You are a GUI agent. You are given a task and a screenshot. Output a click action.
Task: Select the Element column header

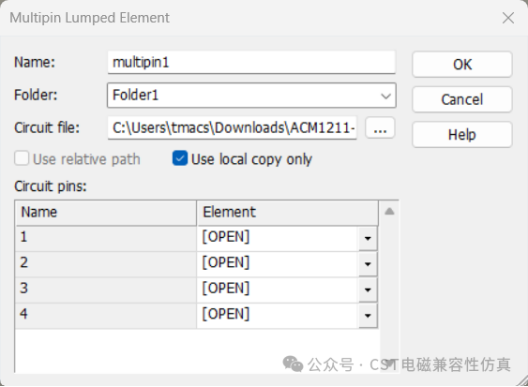[288, 213]
